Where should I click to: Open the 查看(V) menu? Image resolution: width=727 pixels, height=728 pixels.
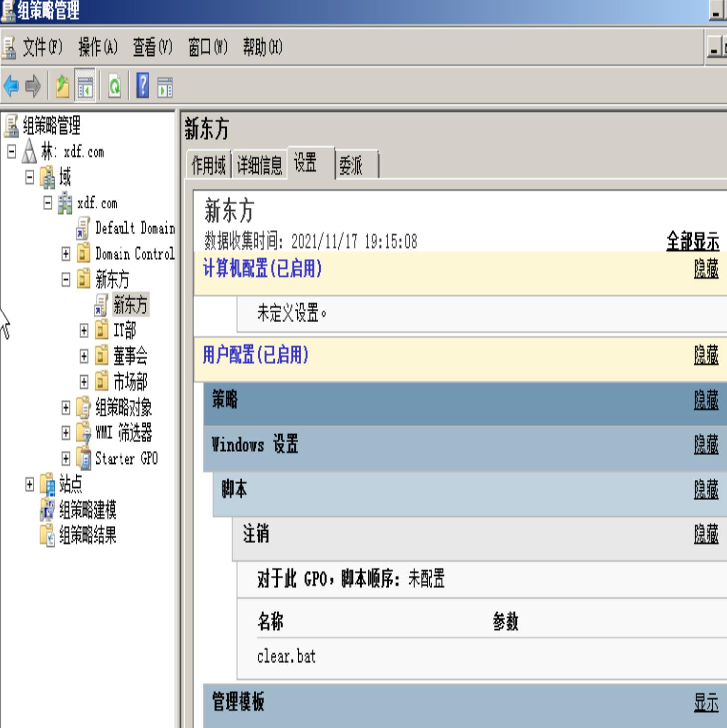(x=152, y=48)
